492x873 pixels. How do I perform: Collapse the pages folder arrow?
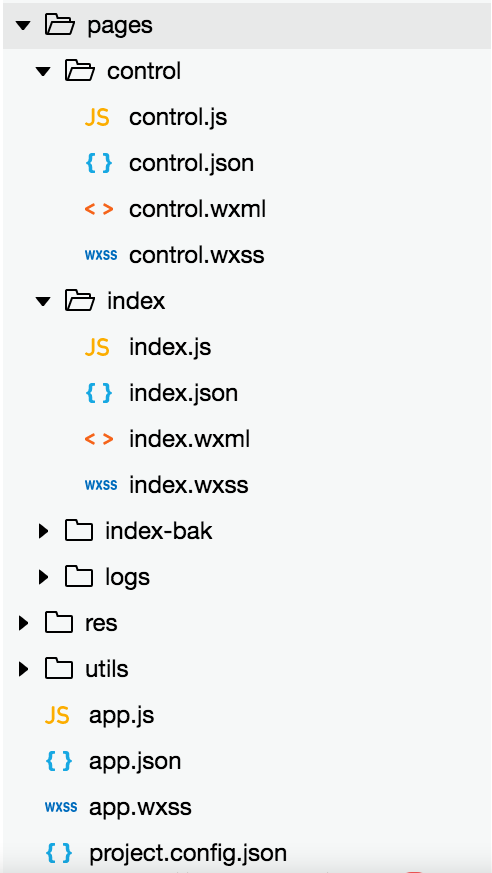pyautogui.click(x=23, y=26)
